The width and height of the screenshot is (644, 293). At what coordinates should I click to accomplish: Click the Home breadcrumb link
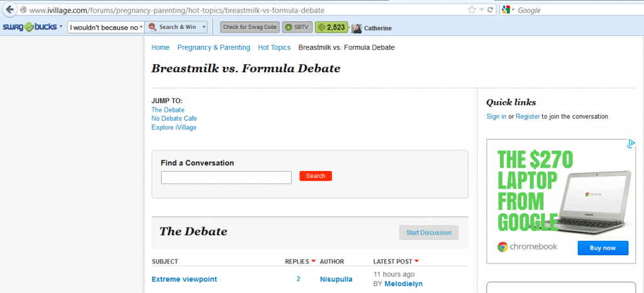tap(160, 48)
